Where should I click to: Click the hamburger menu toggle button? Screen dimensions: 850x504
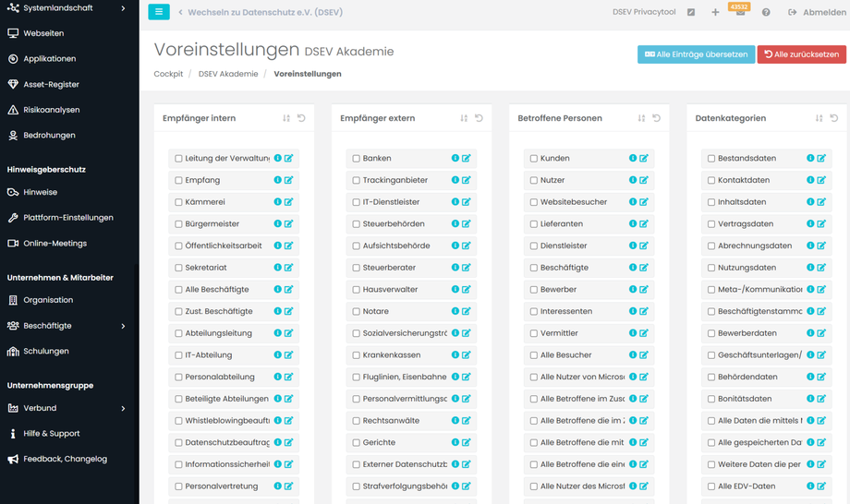click(159, 12)
